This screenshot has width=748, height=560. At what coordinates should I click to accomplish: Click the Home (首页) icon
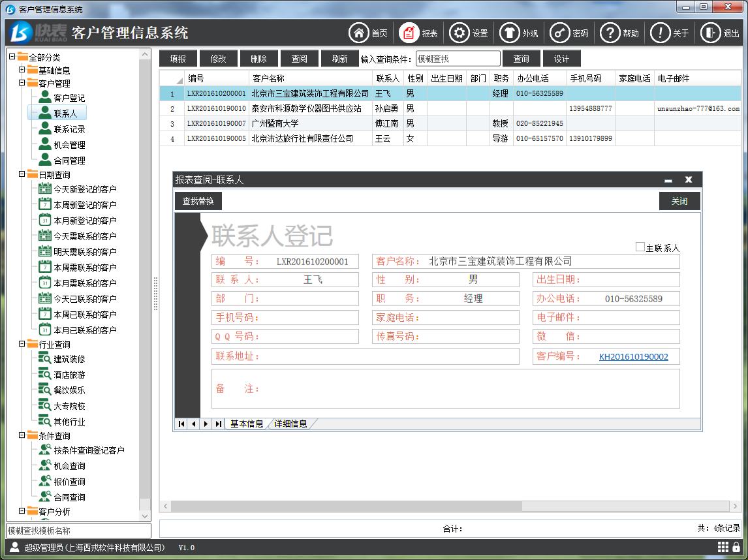click(359, 33)
